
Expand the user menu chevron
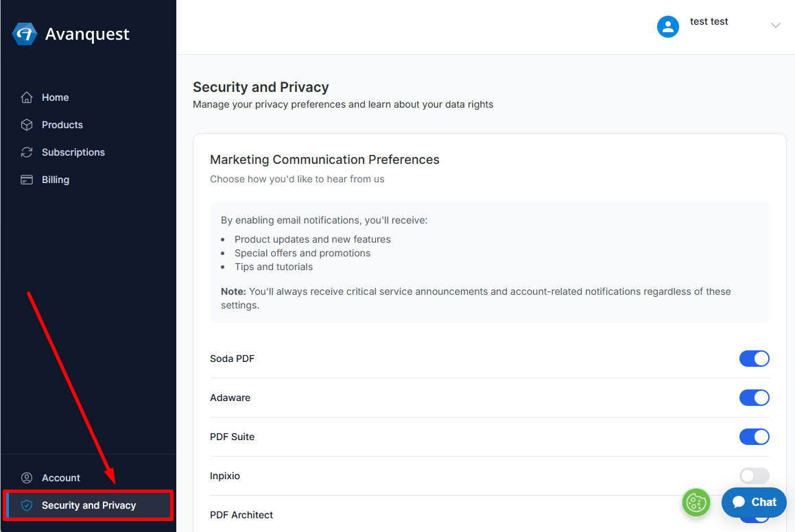coord(775,25)
